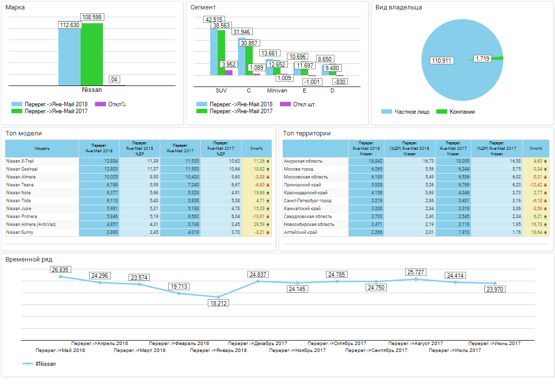The width and height of the screenshot is (555, 392).
Task: Select the Амурская область row in territories table
Action: click(315, 161)
